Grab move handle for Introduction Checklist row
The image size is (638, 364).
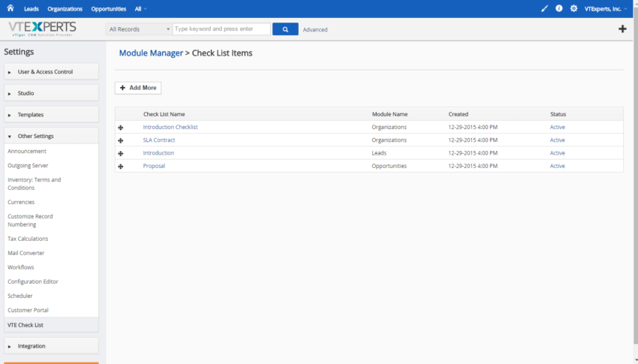121,128
